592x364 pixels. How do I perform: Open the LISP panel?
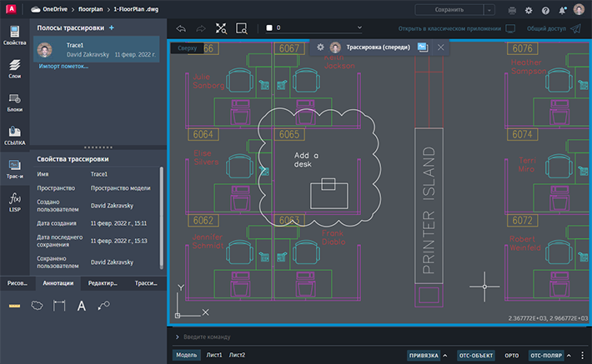[x=15, y=202]
